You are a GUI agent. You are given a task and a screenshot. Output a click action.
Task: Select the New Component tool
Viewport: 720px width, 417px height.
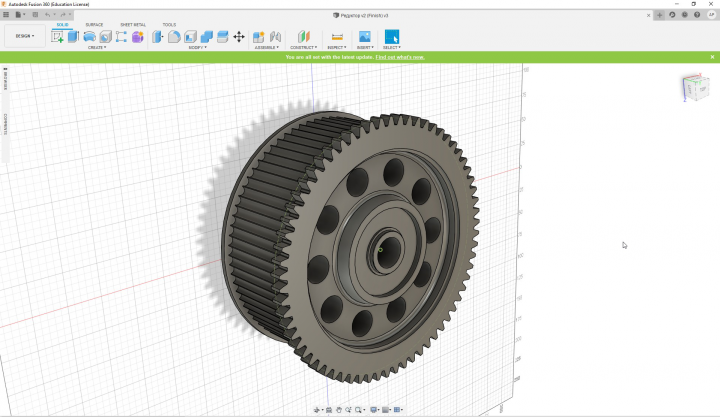click(259, 37)
